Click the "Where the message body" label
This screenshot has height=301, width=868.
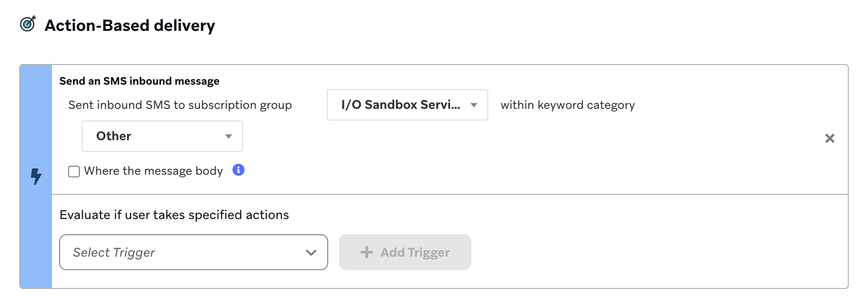[x=153, y=171]
